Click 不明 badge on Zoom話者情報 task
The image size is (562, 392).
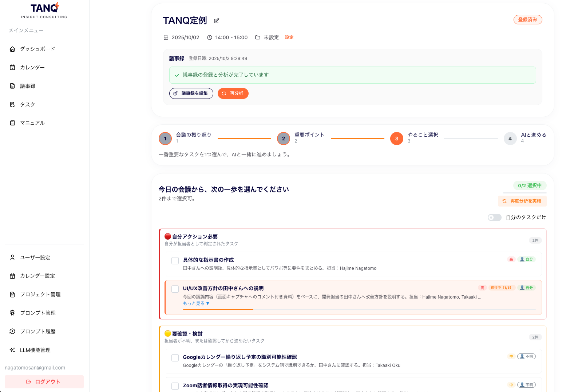click(x=526, y=385)
